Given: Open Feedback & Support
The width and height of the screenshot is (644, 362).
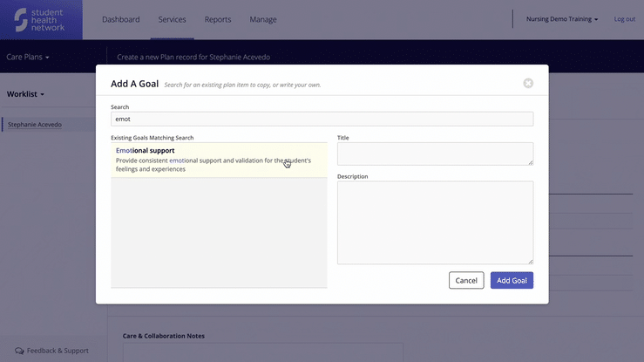Looking at the screenshot, I should coord(51,351).
